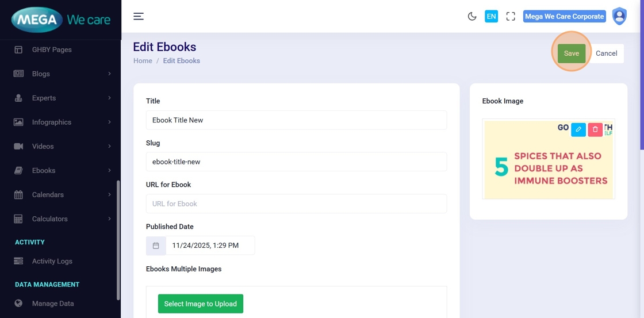644x318 pixels.
Task: Click the calendar icon beside Published Date
Action: coord(156,246)
